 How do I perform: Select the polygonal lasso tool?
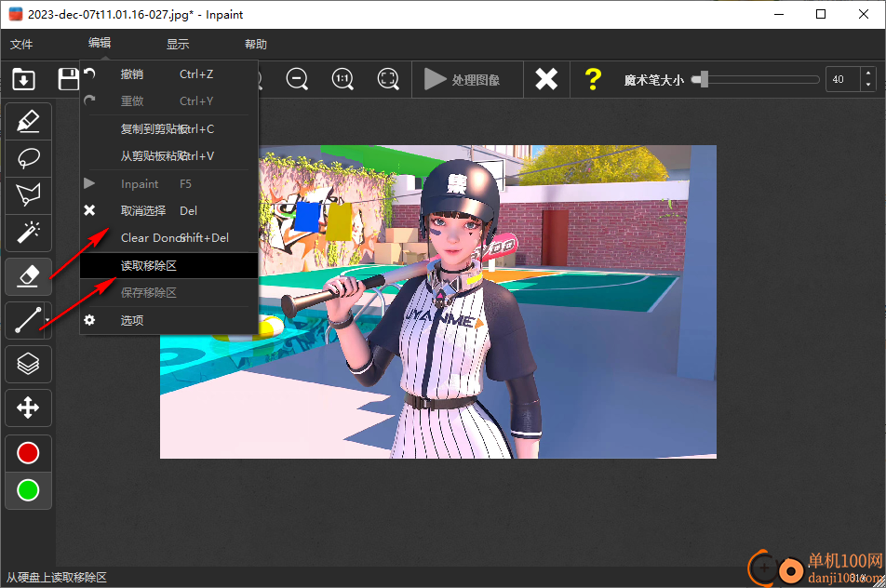click(x=28, y=195)
